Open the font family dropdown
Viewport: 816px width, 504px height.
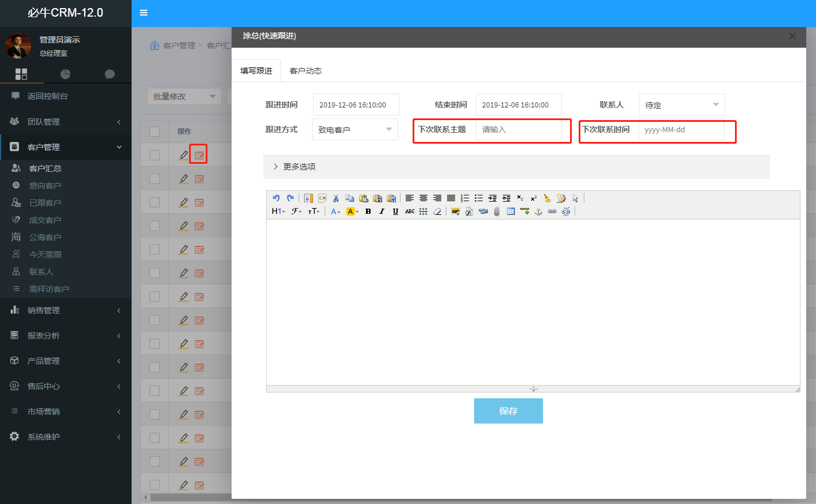point(297,211)
